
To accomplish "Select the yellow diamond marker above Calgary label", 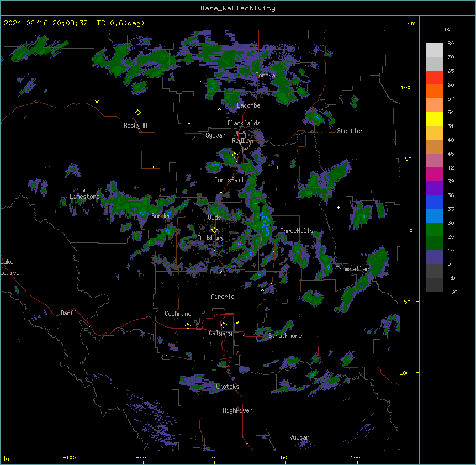I will 224,325.
